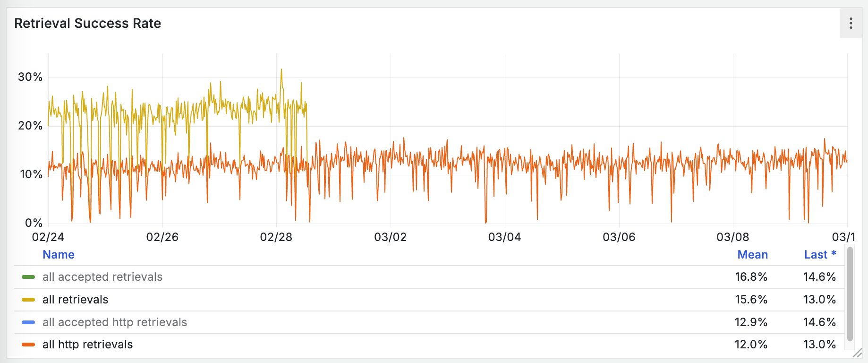Click the panel resize handle in the corner
868x363 pixels.
point(857,353)
